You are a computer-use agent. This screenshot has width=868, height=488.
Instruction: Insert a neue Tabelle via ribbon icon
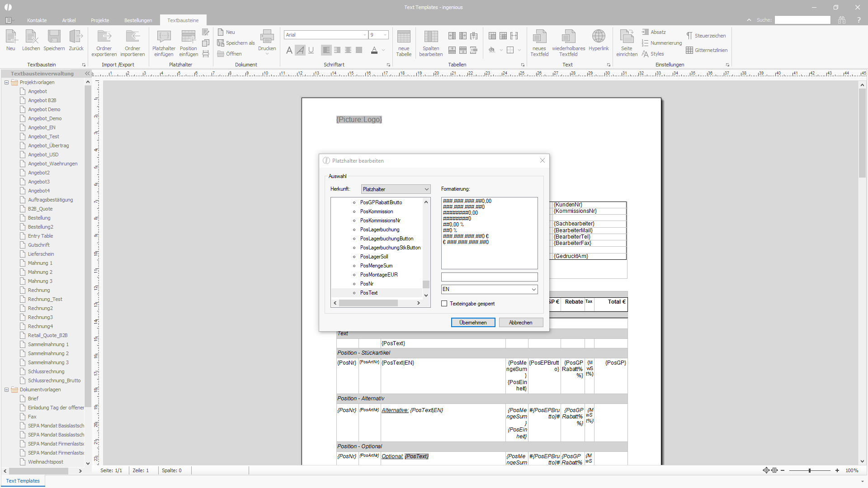pyautogui.click(x=404, y=37)
